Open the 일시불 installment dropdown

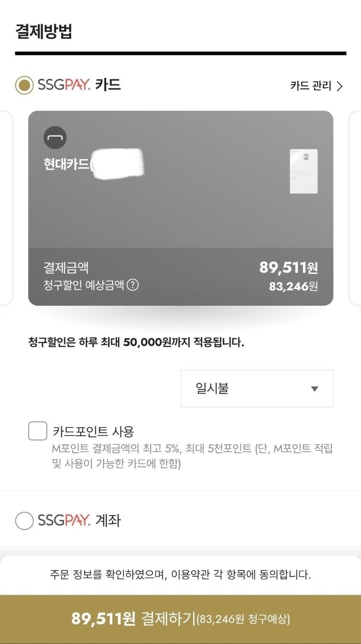pos(257,388)
